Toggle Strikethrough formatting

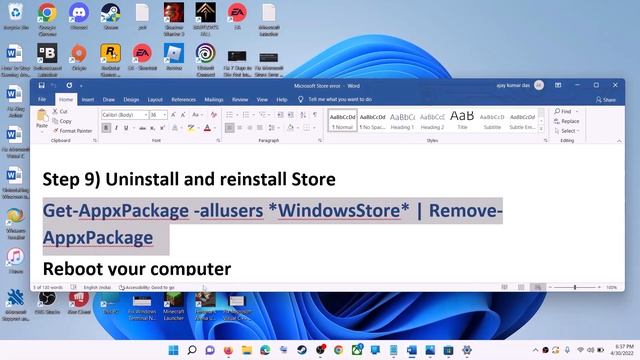coord(142,128)
